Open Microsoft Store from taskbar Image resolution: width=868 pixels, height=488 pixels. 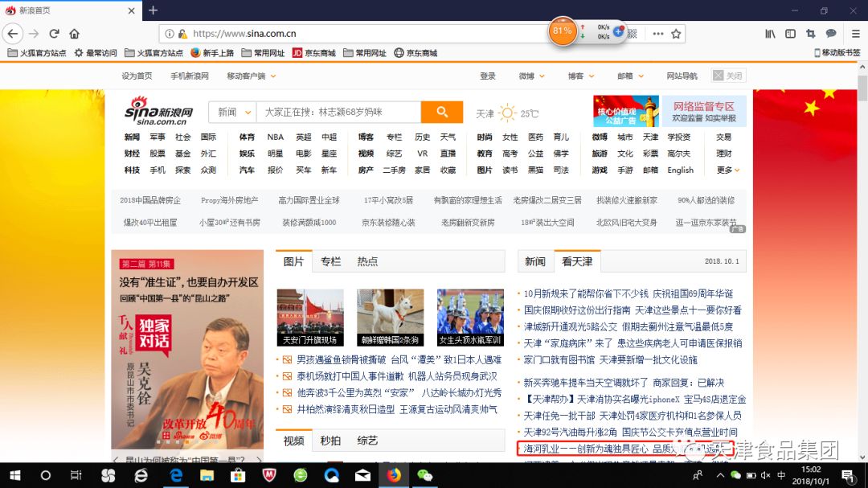point(238,475)
